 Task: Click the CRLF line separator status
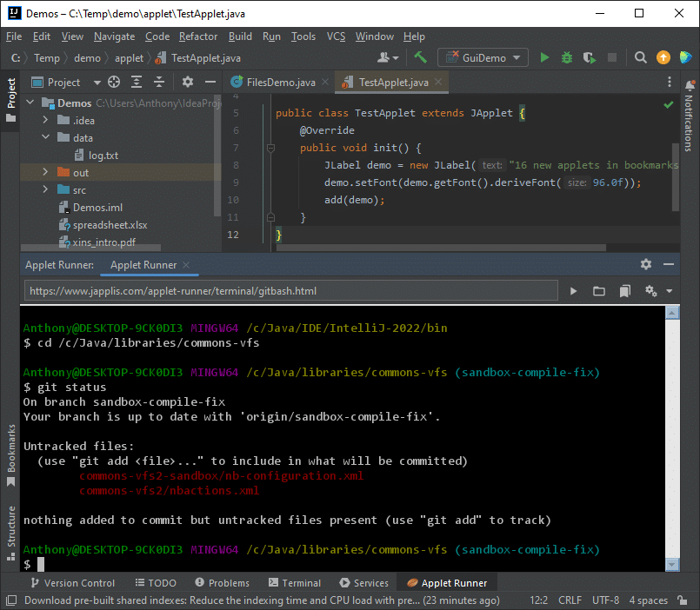[x=570, y=600]
